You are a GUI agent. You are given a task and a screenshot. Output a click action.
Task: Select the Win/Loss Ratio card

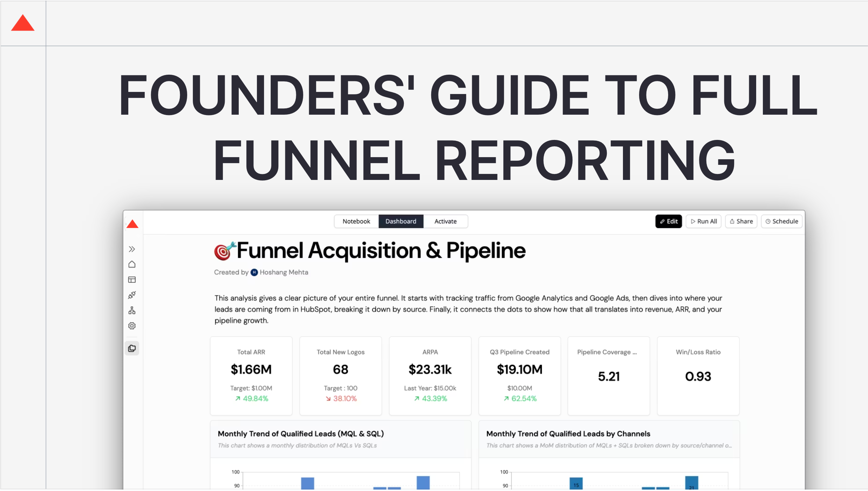(x=698, y=376)
